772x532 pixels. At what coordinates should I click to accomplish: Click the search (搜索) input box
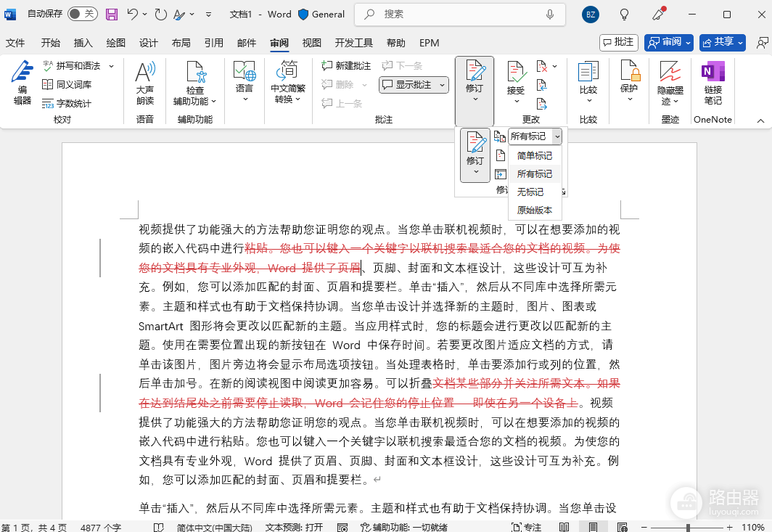click(x=460, y=15)
